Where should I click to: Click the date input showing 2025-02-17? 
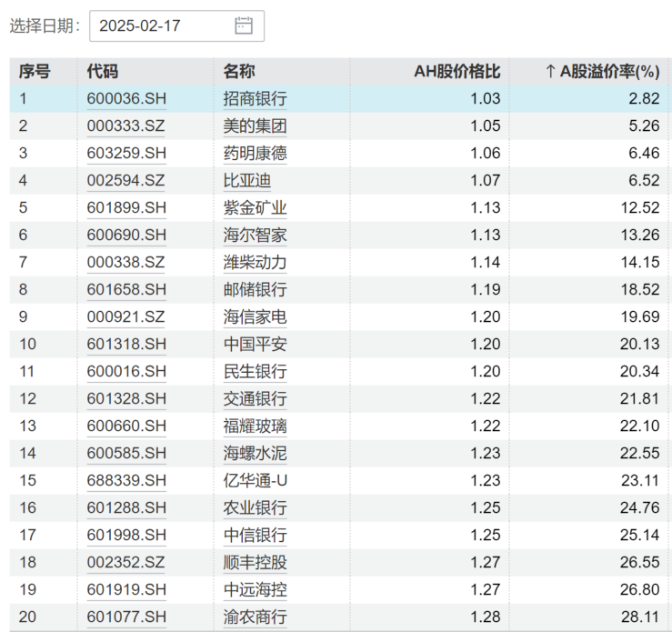pos(176,26)
